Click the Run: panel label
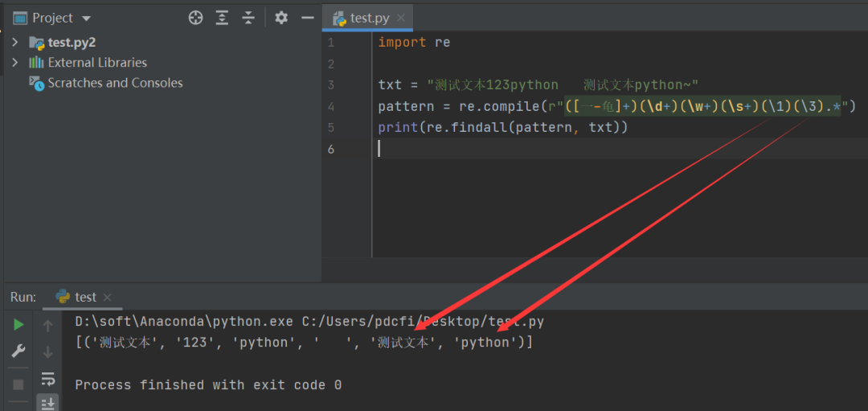Image resolution: width=868 pixels, height=411 pixels. click(x=23, y=297)
